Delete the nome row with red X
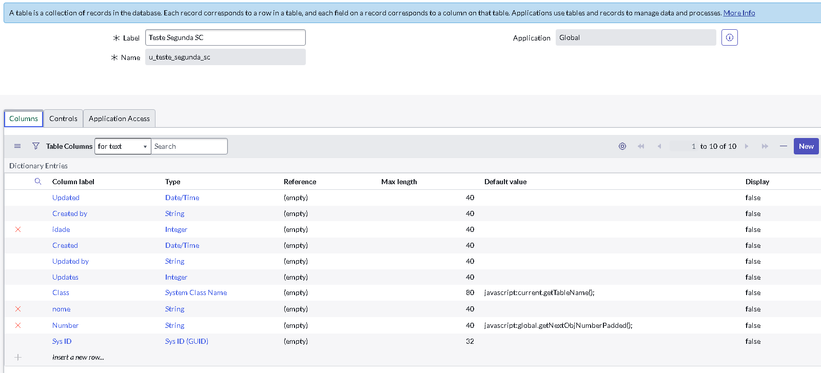821x373 pixels. pyautogui.click(x=18, y=309)
